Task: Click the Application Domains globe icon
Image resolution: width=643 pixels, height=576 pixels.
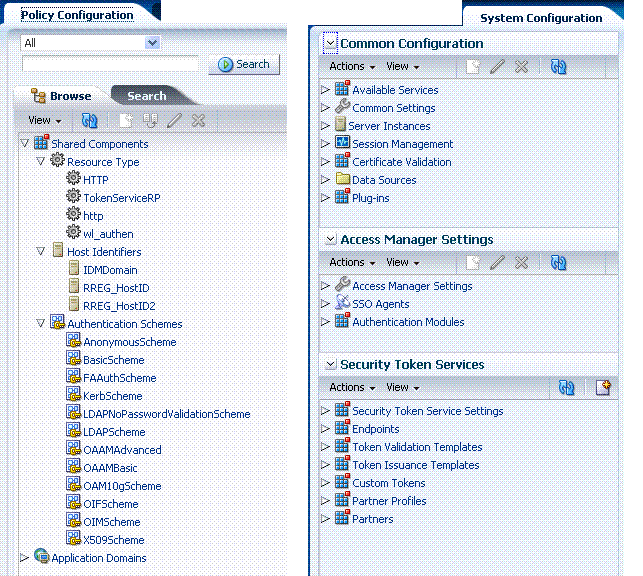Action: point(41,556)
